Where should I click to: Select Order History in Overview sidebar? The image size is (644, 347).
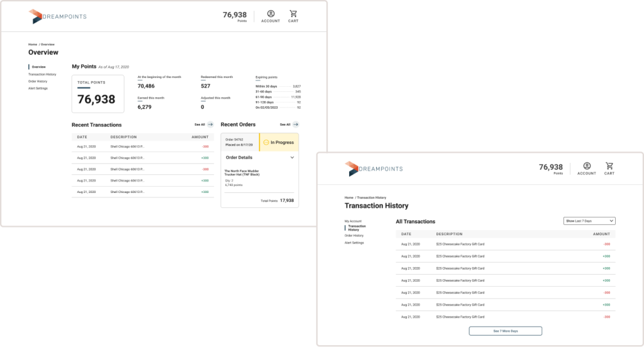click(x=38, y=81)
